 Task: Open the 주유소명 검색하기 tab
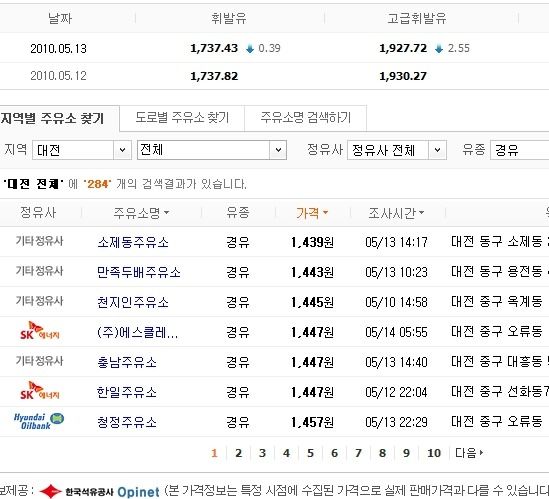point(306,118)
